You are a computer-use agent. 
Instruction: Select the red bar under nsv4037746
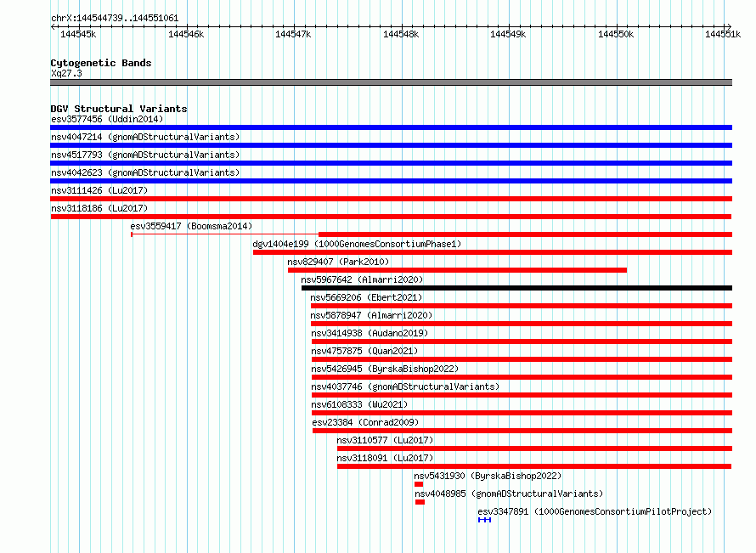tap(522, 395)
